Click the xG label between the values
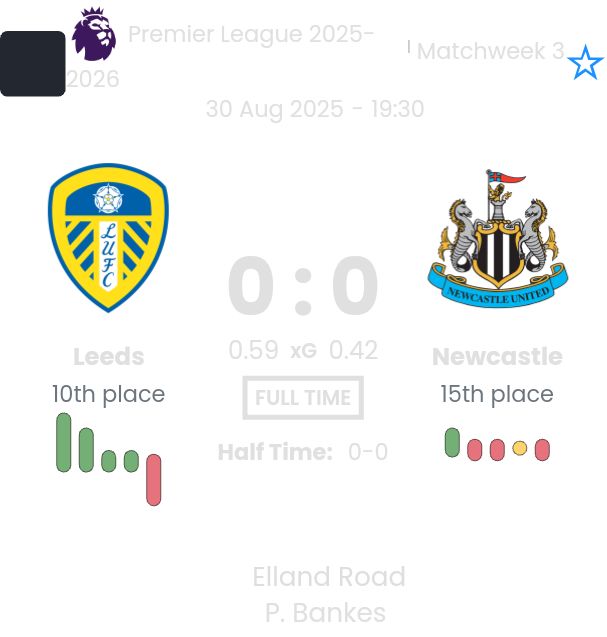 tap(303, 351)
